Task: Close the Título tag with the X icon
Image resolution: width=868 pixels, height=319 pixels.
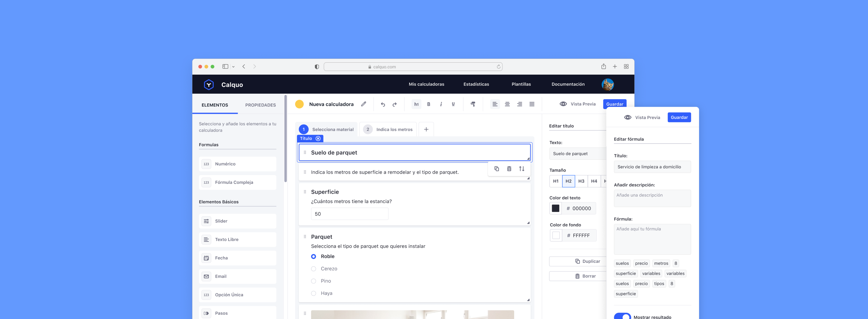Action: click(x=318, y=138)
